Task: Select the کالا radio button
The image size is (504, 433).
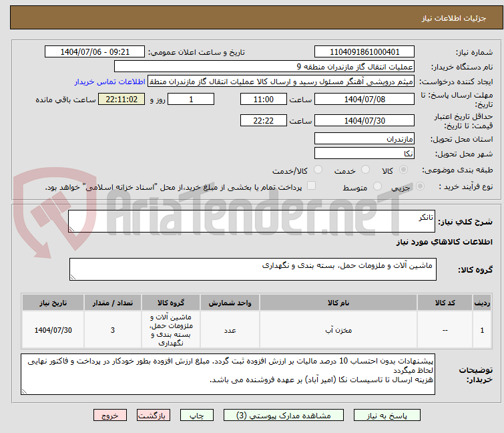Action: pos(403,170)
